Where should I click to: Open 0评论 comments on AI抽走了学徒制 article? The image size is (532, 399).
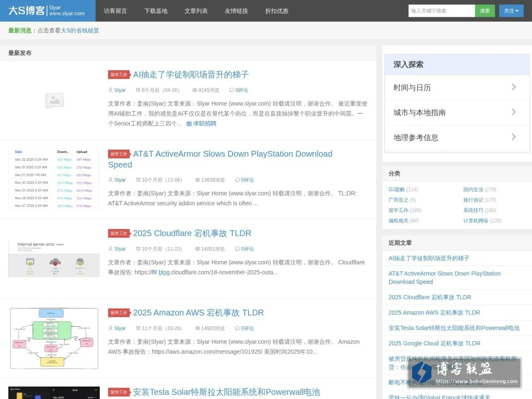[x=242, y=90]
